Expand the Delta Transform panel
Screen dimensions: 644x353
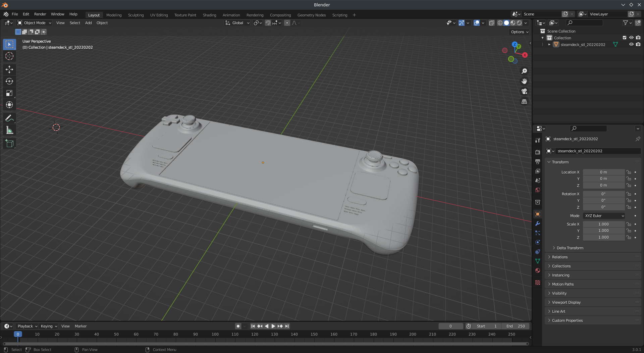click(x=570, y=248)
